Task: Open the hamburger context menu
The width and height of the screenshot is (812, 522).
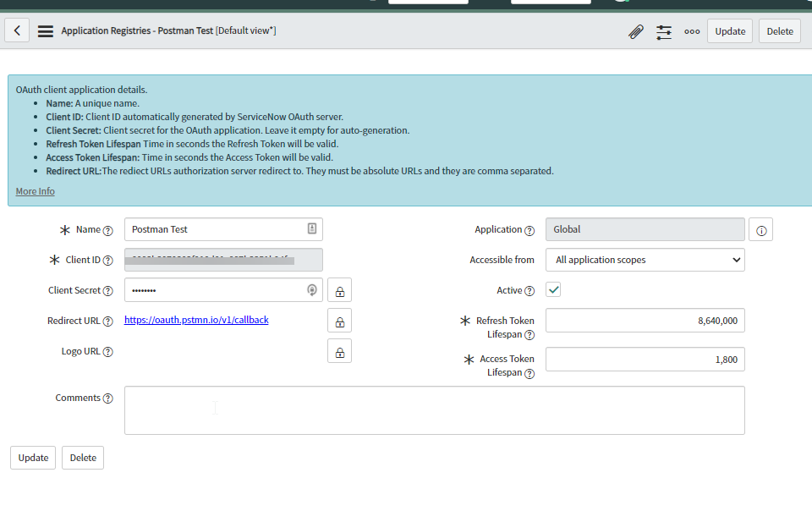Action: tap(46, 31)
